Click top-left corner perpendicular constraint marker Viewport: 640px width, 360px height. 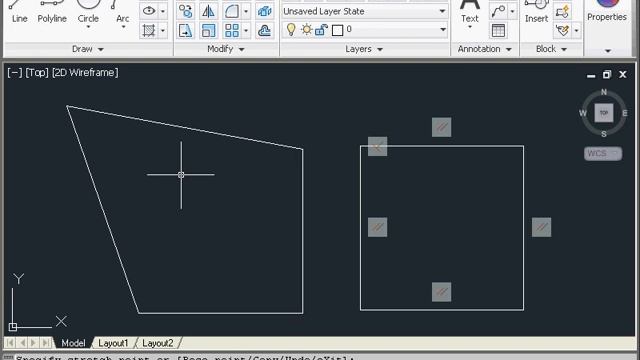(x=378, y=147)
